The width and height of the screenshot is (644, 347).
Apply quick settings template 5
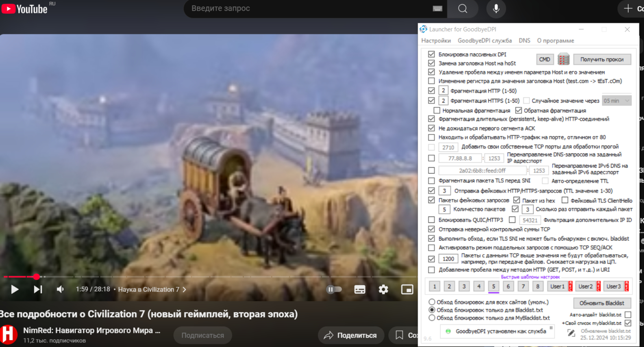pos(493,286)
